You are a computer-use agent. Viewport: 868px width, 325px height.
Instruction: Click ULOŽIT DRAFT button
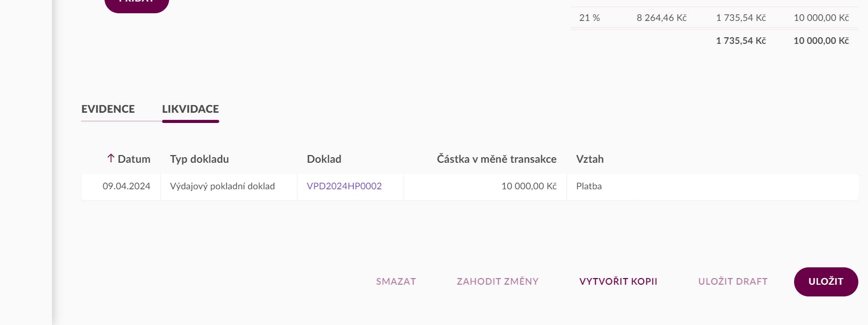click(733, 282)
